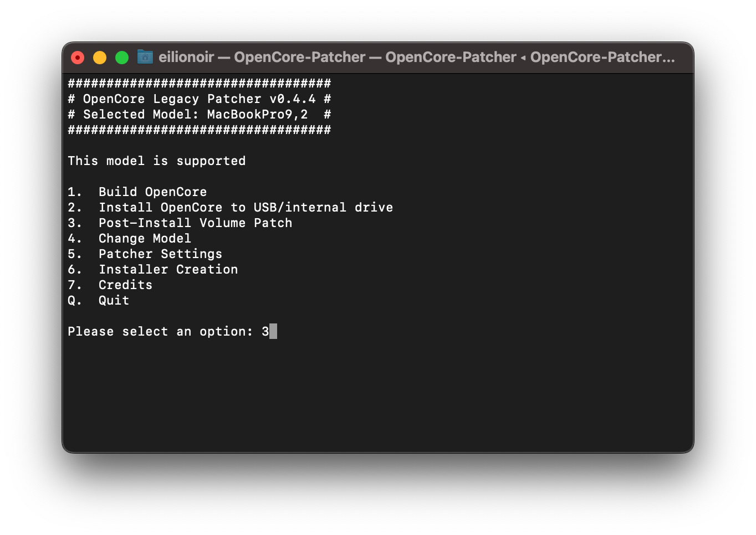
Task: Click the 'Build OpenCore' menu line
Action: [x=152, y=192]
